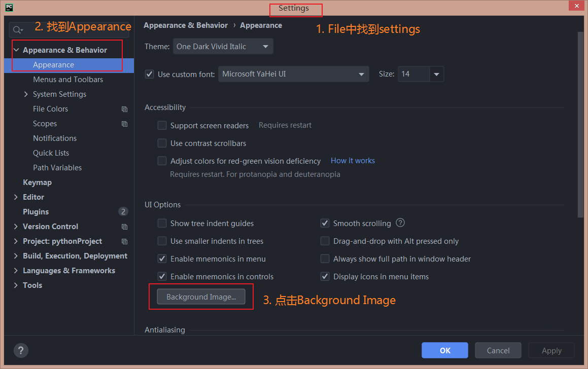Click the help question mark button
This screenshot has width=588, height=369.
coord(21,351)
